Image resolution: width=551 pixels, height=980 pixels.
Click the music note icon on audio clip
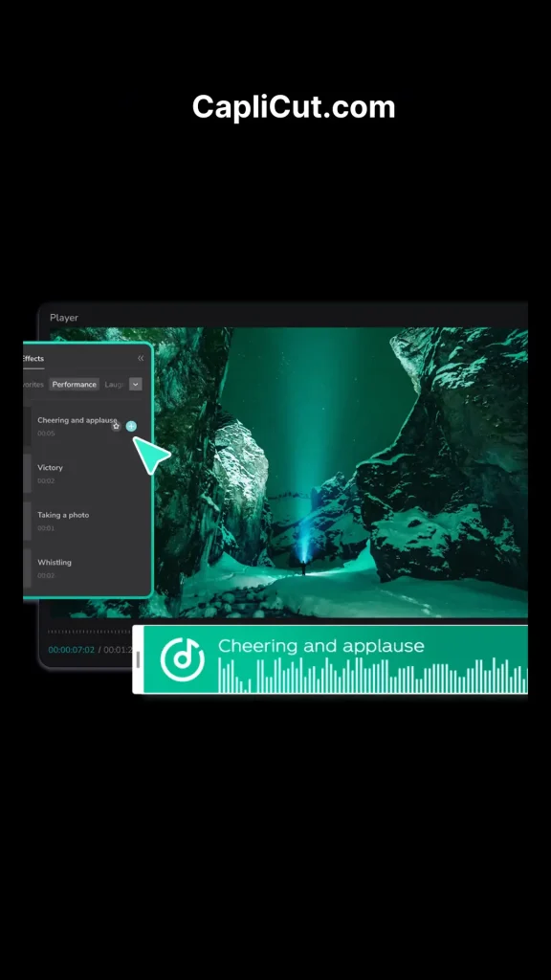(x=182, y=659)
